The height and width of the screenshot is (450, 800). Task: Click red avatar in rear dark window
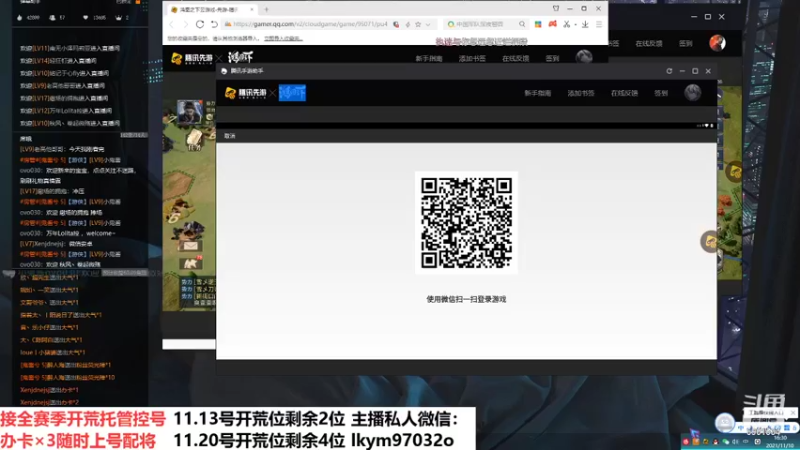pyautogui.click(x=717, y=43)
